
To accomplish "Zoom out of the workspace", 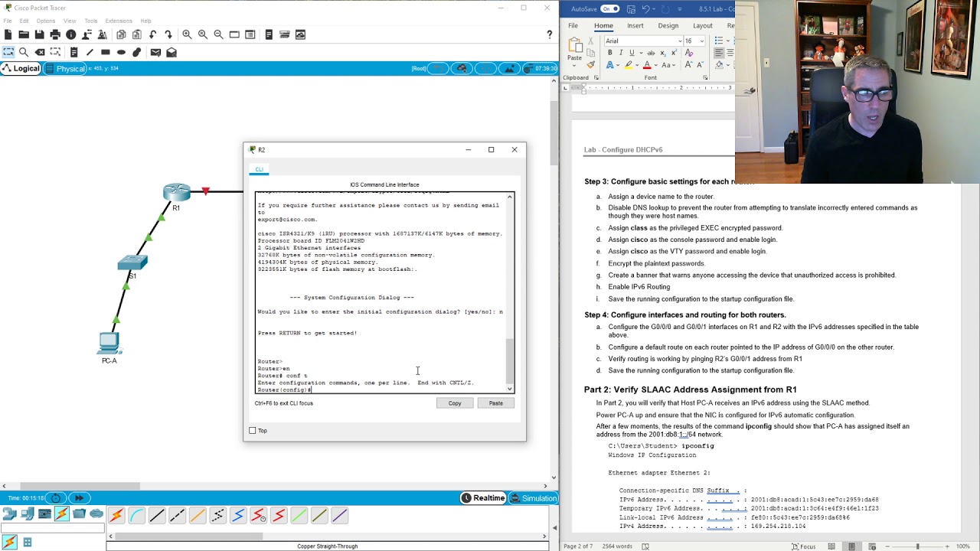I will click(x=218, y=34).
